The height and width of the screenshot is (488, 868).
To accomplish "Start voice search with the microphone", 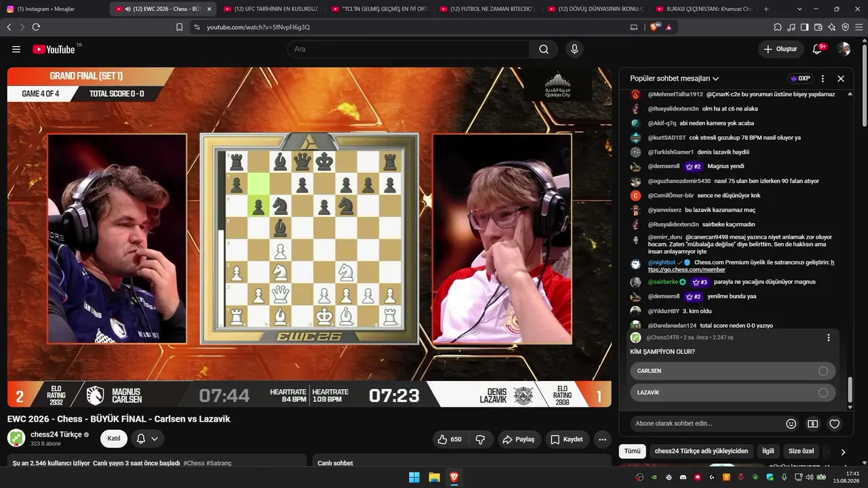I will 574,49.
